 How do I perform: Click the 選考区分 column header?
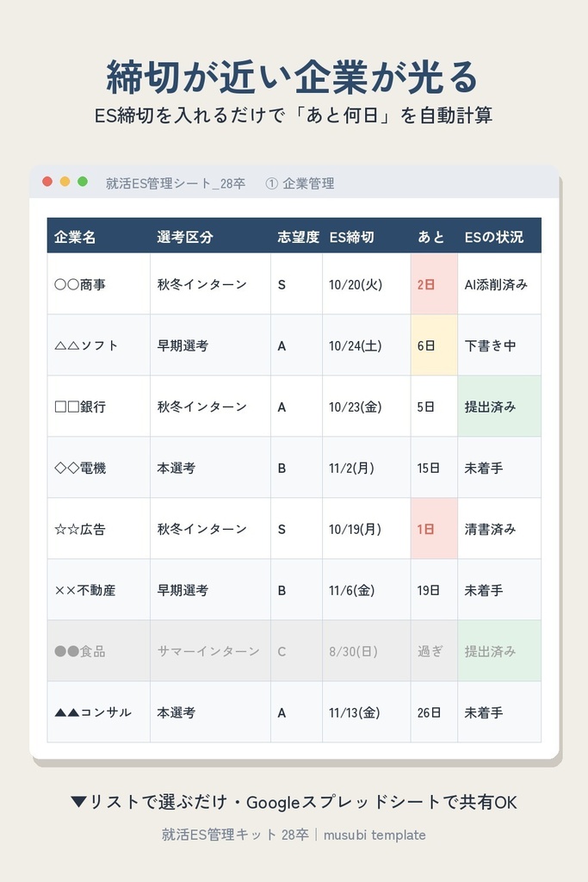pyautogui.click(x=210, y=236)
